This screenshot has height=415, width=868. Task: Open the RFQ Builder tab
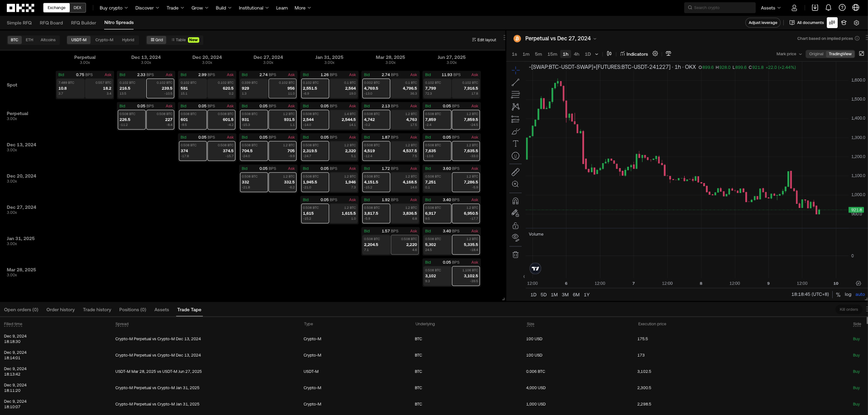tap(83, 23)
